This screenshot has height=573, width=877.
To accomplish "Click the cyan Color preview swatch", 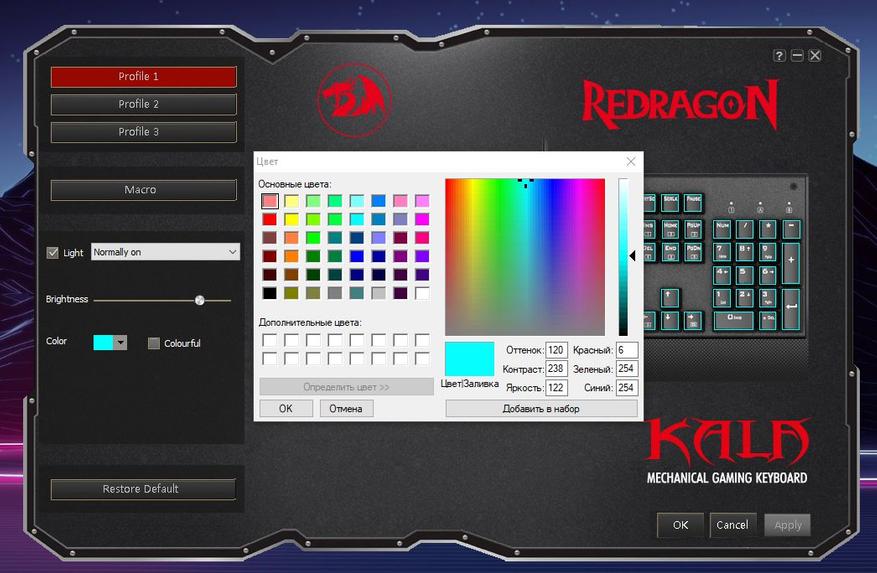I will 103,342.
